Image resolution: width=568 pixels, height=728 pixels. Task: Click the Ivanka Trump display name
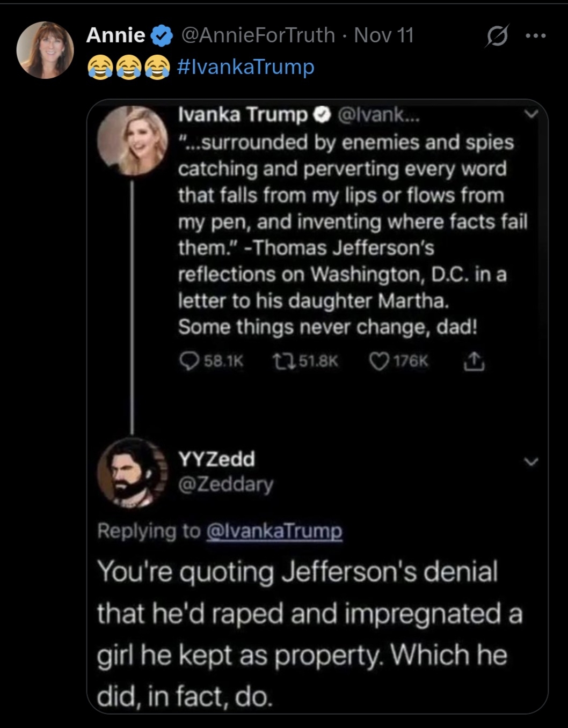coord(243,114)
